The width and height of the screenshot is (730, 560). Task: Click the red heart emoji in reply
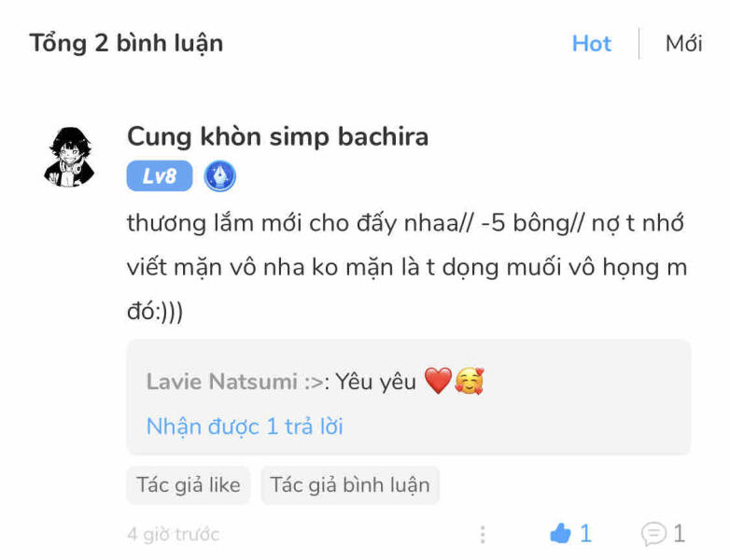pos(437,381)
